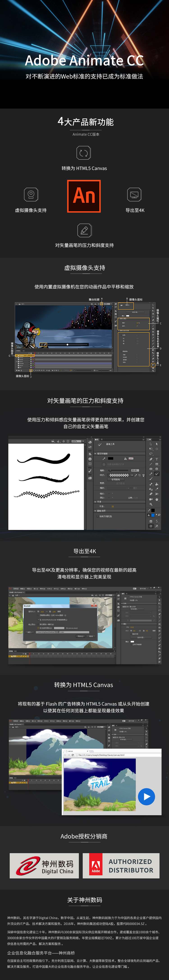Click the browser back arrow in canvas window
Viewport: 169px width, 980px height.
[x=65, y=756]
